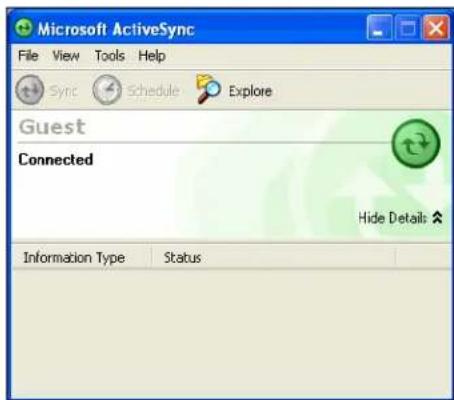Maximize the ActiveSync window
The height and width of the screenshot is (400, 454).
[407, 27]
